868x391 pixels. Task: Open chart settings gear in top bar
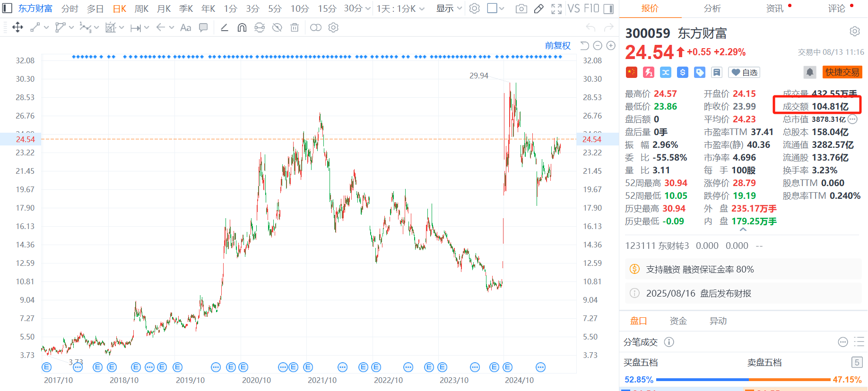[x=475, y=8]
